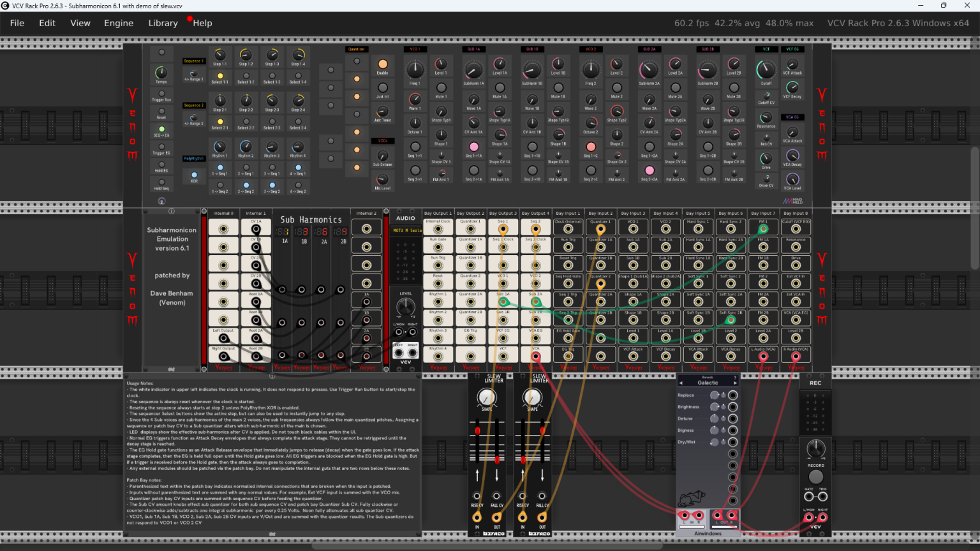The width and height of the screenshot is (980, 551).
Task: Click the left Slew Limiter IN jack
Action: point(477,517)
